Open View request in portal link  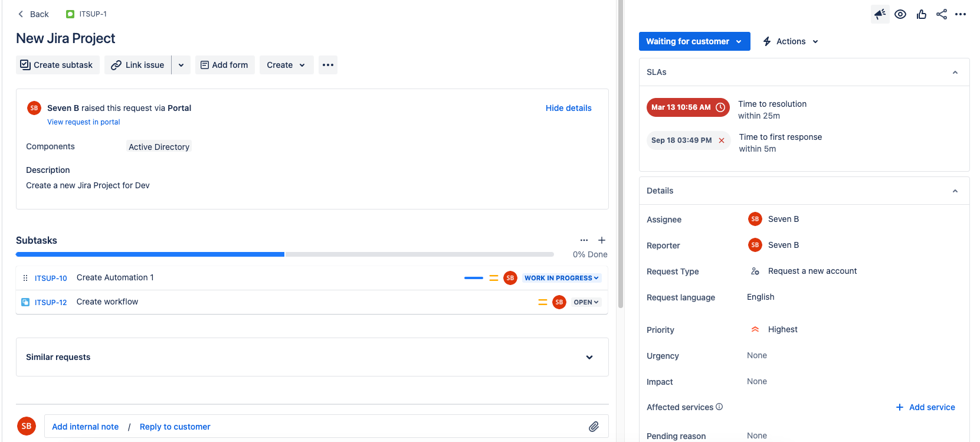pos(83,122)
